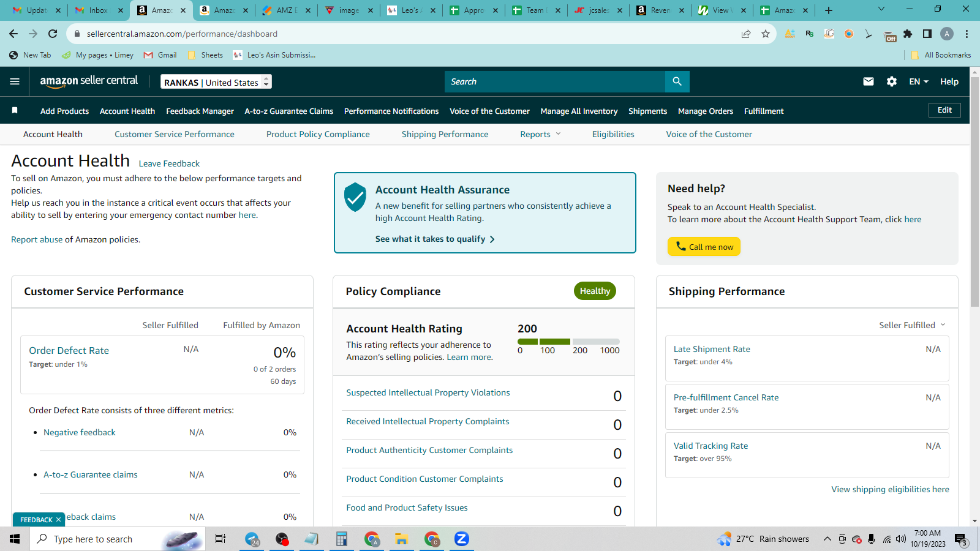
Task: Bookmark this page with the star icon
Action: click(x=766, y=34)
